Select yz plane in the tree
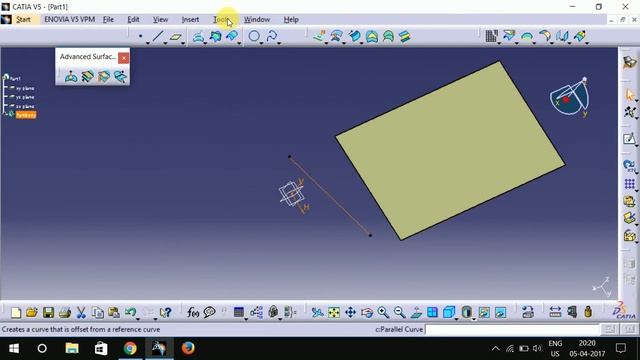 (x=25, y=97)
